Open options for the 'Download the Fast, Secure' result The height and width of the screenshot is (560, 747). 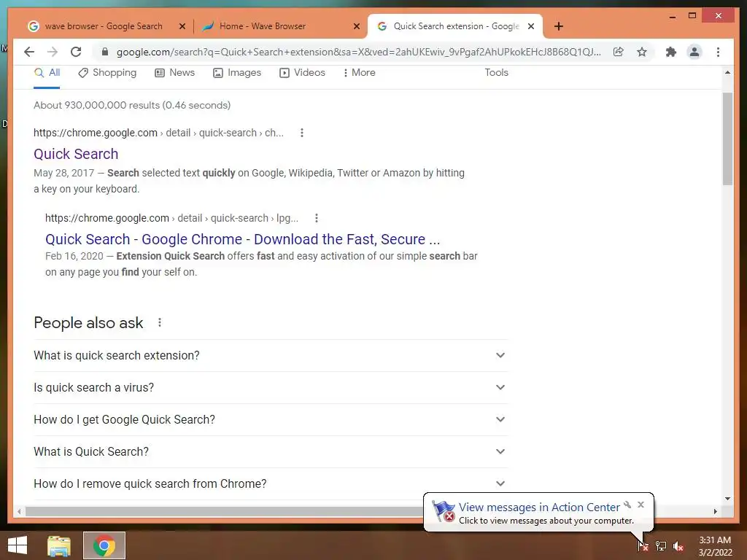click(x=317, y=218)
